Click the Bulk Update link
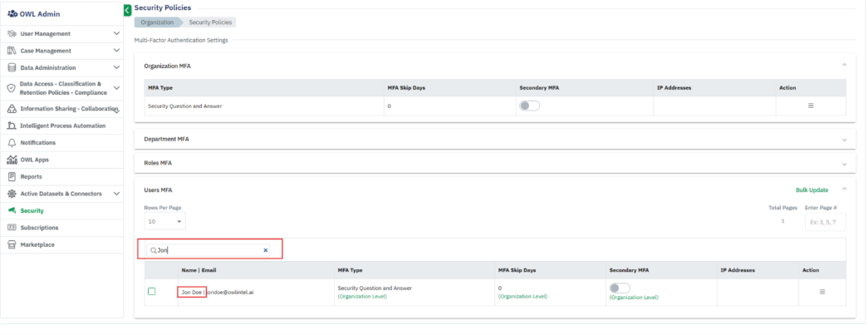 [x=812, y=190]
